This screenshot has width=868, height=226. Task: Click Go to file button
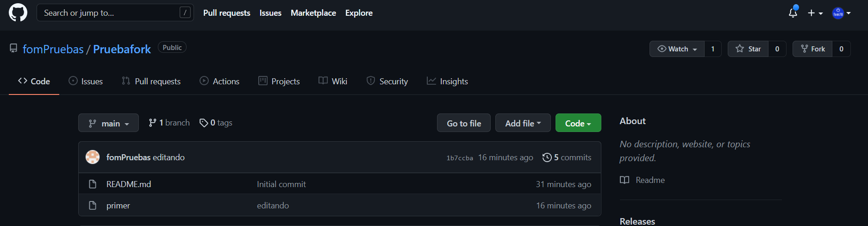(464, 123)
